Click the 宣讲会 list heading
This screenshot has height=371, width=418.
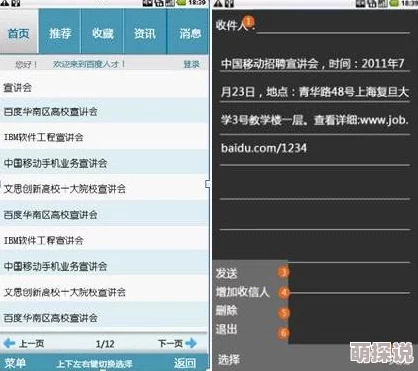[18, 87]
